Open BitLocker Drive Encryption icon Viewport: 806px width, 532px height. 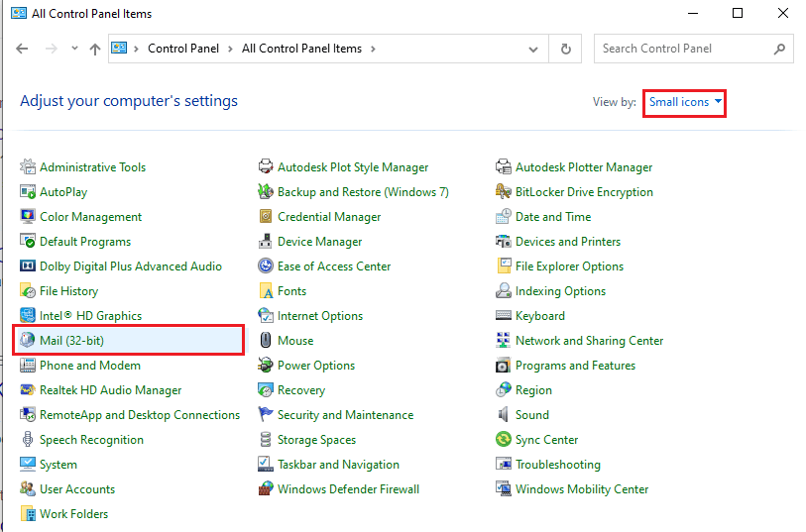tap(504, 191)
